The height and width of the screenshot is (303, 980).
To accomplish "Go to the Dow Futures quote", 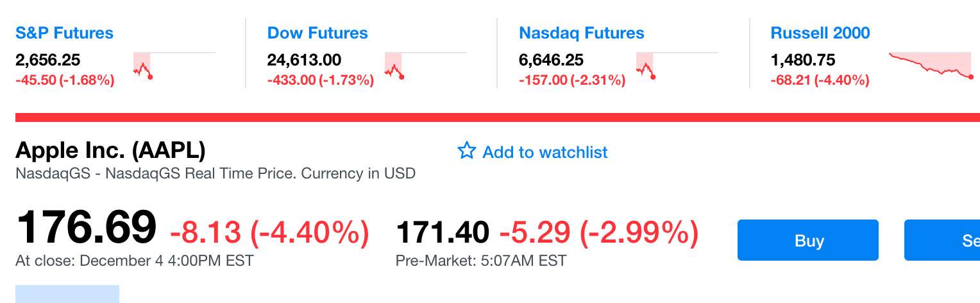I will 317,33.
